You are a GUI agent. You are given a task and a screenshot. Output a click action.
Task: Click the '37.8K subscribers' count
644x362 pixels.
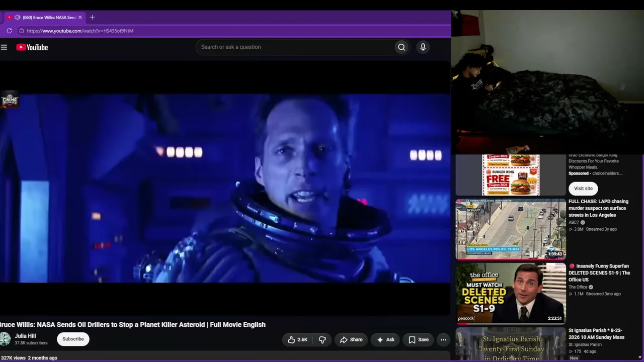point(31,343)
